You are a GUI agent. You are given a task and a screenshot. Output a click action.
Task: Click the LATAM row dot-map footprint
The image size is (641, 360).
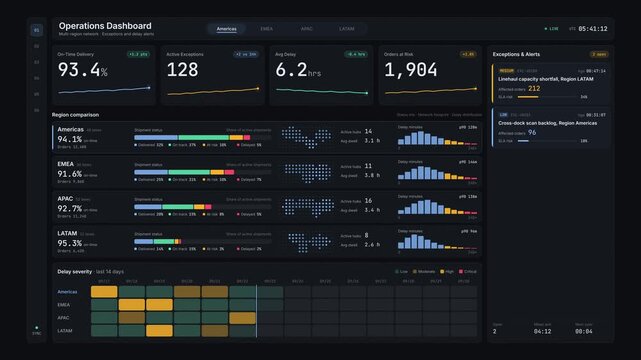pos(309,243)
